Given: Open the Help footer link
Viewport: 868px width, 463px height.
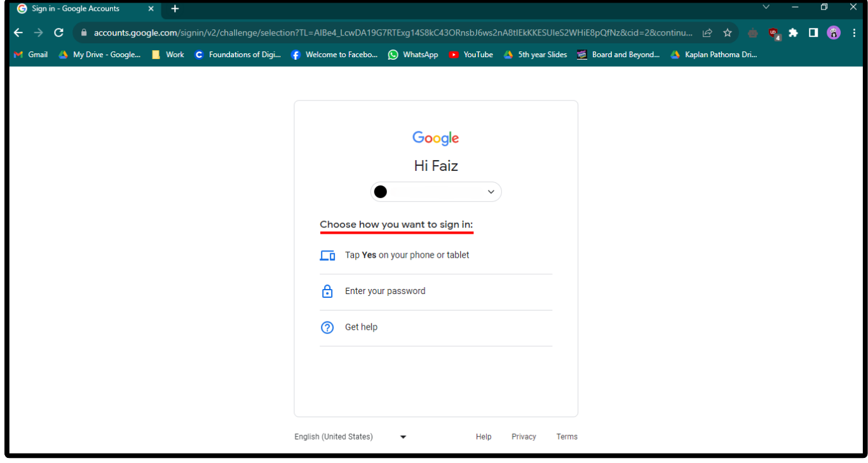Looking at the screenshot, I should (x=484, y=437).
